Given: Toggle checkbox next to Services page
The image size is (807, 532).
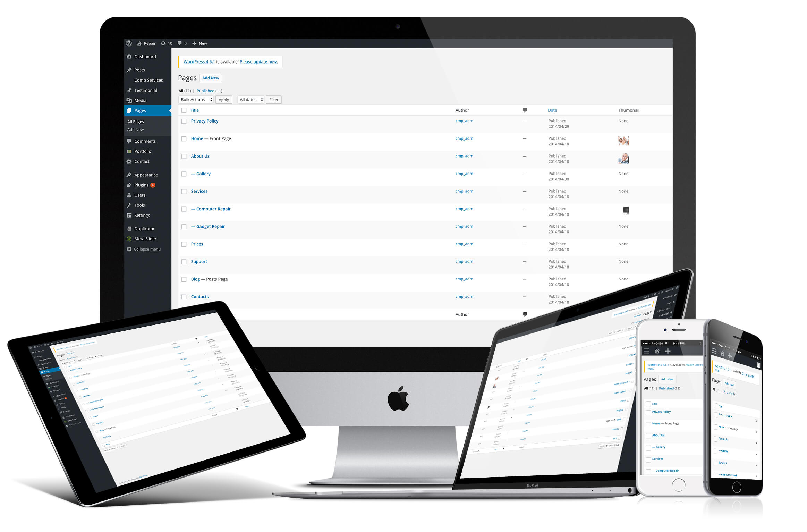Looking at the screenshot, I should (x=183, y=191).
